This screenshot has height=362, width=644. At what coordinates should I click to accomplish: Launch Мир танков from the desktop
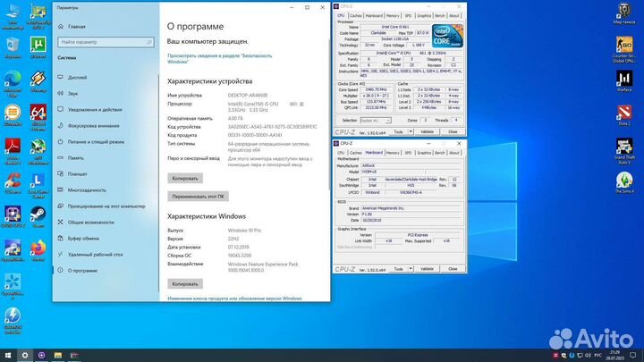pos(624,13)
